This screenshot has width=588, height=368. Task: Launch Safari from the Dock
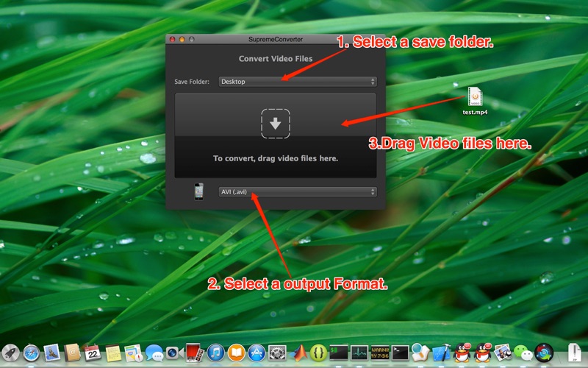click(31, 353)
